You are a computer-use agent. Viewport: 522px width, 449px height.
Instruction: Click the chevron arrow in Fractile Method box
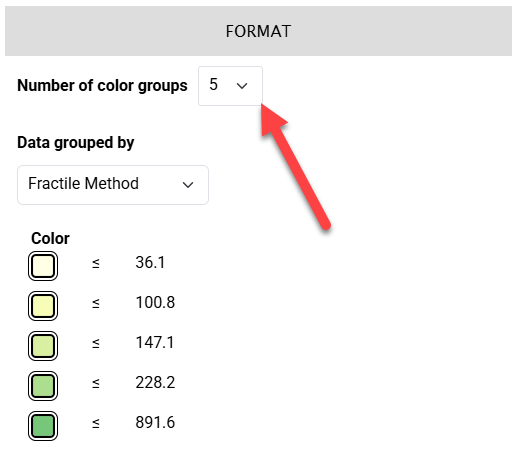point(188,185)
